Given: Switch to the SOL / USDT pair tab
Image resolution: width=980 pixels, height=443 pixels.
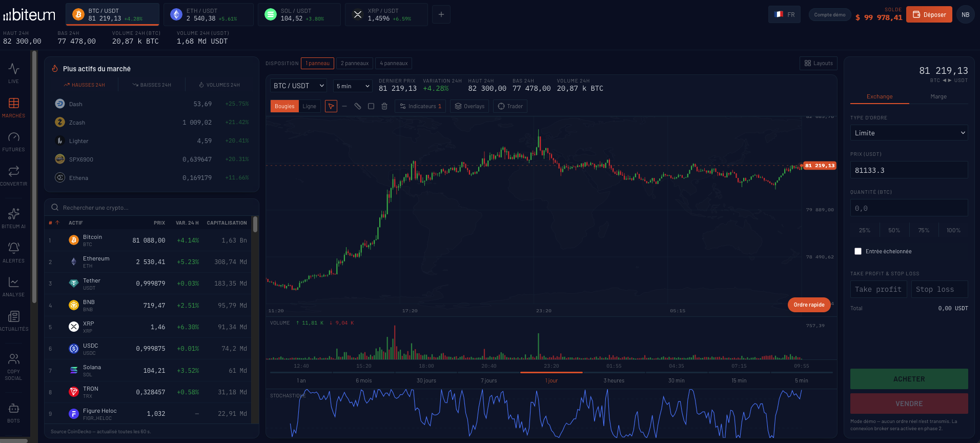Looking at the screenshot, I should click(299, 14).
